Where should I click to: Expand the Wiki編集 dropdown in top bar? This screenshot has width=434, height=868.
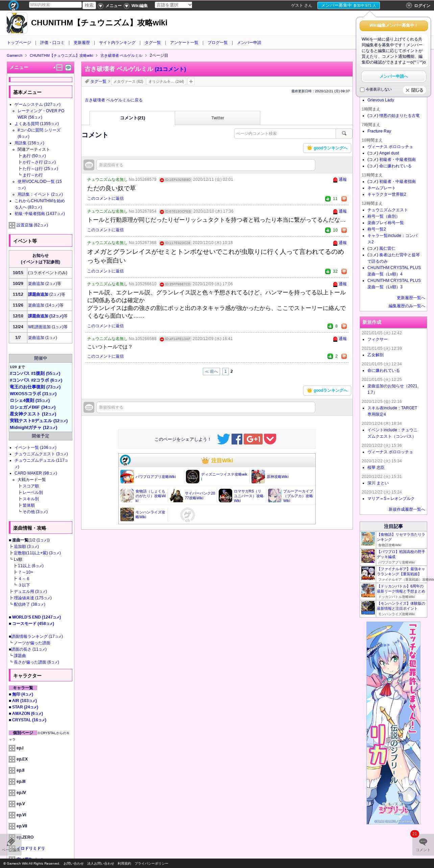[136, 6]
